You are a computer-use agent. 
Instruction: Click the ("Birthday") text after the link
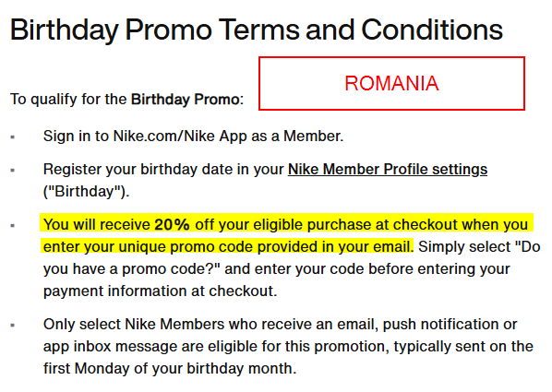tap(86, 192)
